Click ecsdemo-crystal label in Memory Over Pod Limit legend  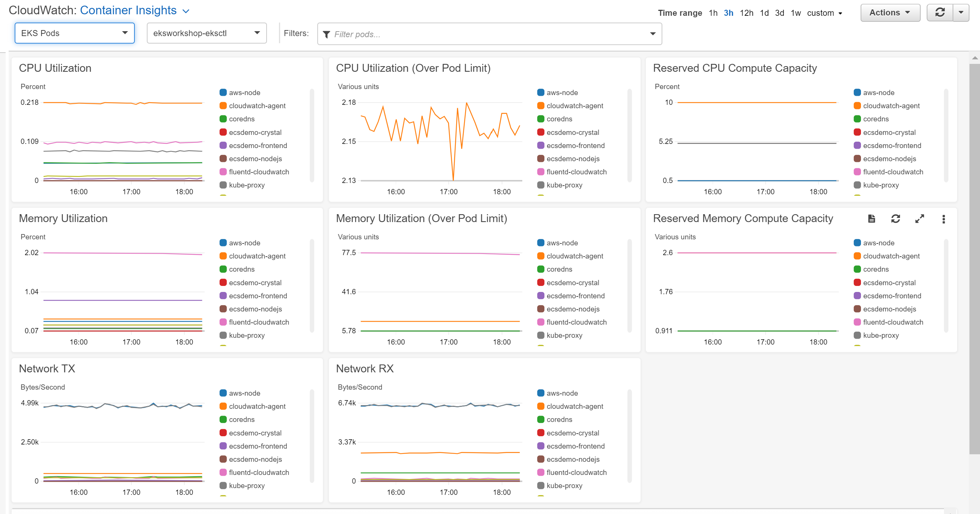[x=573, y=283]
